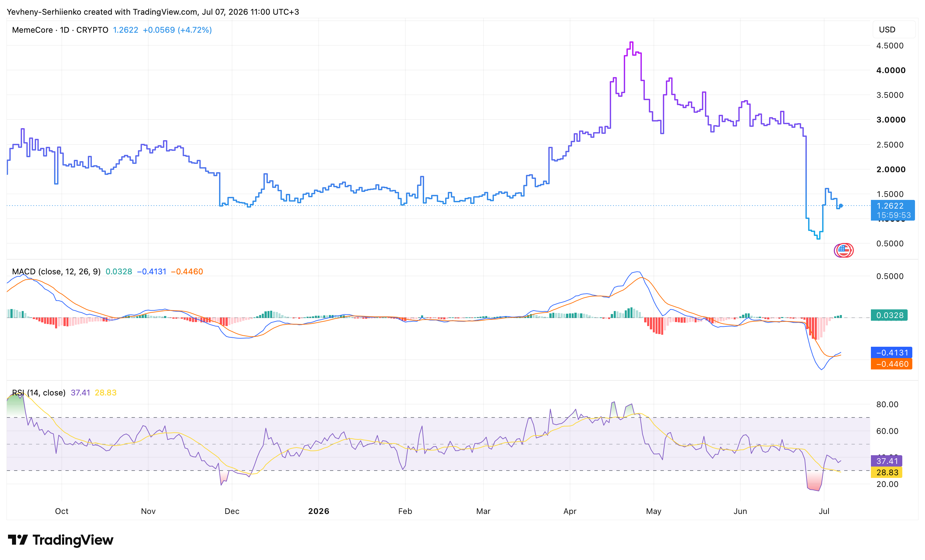This screenshot has height=560, width=925.
Task: Click the 3.0000 price axis label
Action: tap(891, 120)
